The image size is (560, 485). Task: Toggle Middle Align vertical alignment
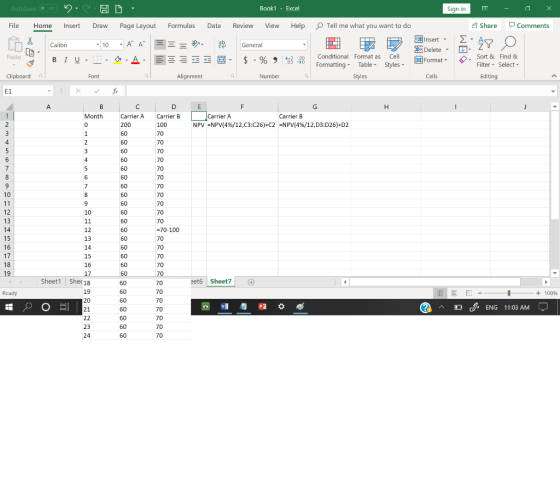(x=171, y=44)
